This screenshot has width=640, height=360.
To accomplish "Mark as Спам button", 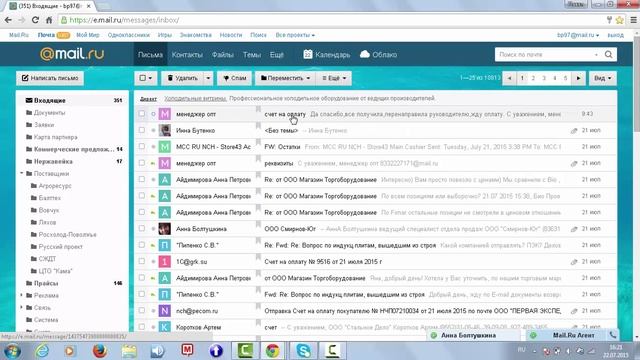I will [x=235, y=78].
